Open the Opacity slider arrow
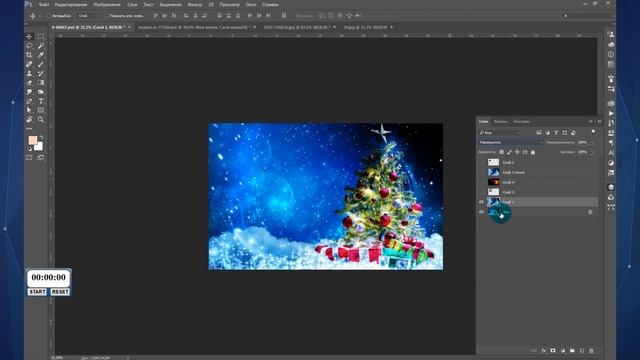The image size is (640, 360). pos(592,142)
